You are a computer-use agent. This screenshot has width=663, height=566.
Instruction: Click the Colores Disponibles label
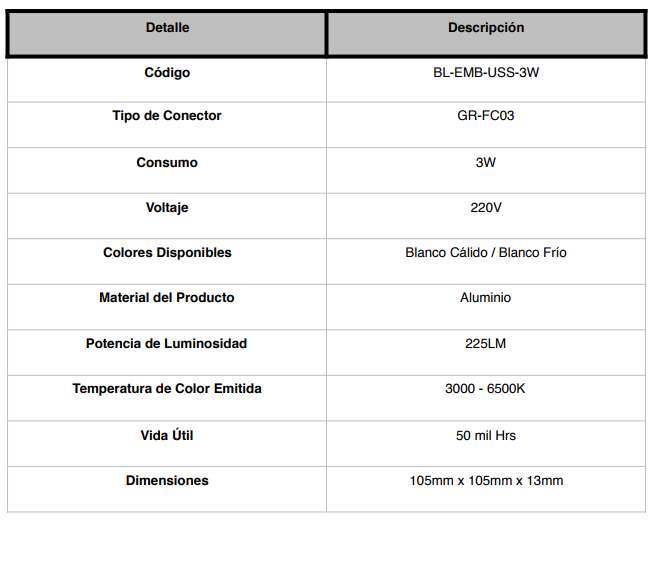click(167, 253)
